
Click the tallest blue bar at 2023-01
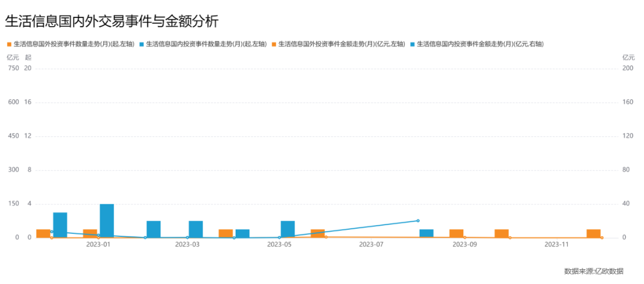[107, 221]
